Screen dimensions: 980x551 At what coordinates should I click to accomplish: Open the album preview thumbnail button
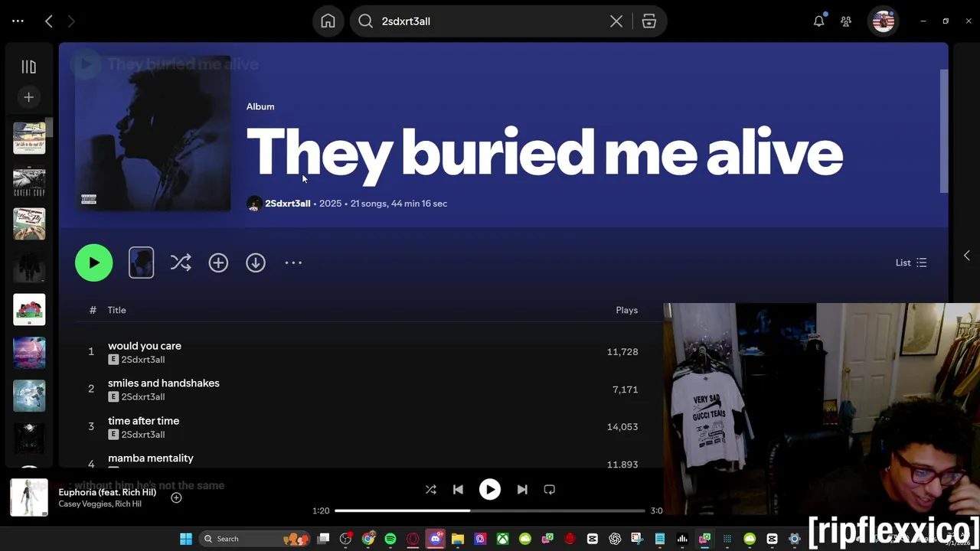click(x=141, y=262)
